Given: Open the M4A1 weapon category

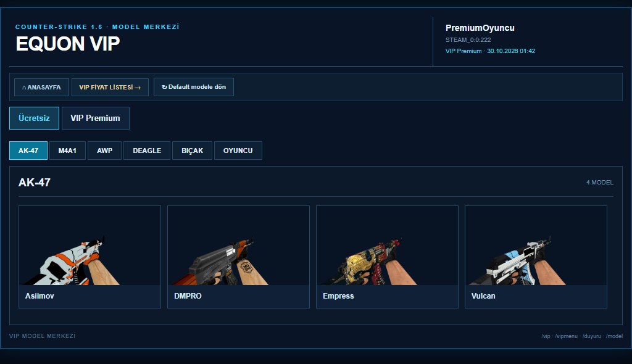Looking at the screenshot, I should pyautogui.click(x=67, y=151).
